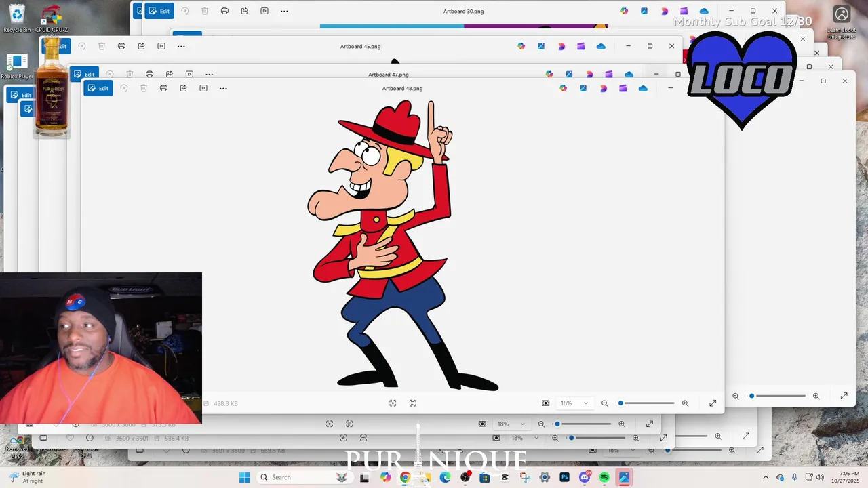Click Edit in the Artboard 48 window

coord(98,88)
